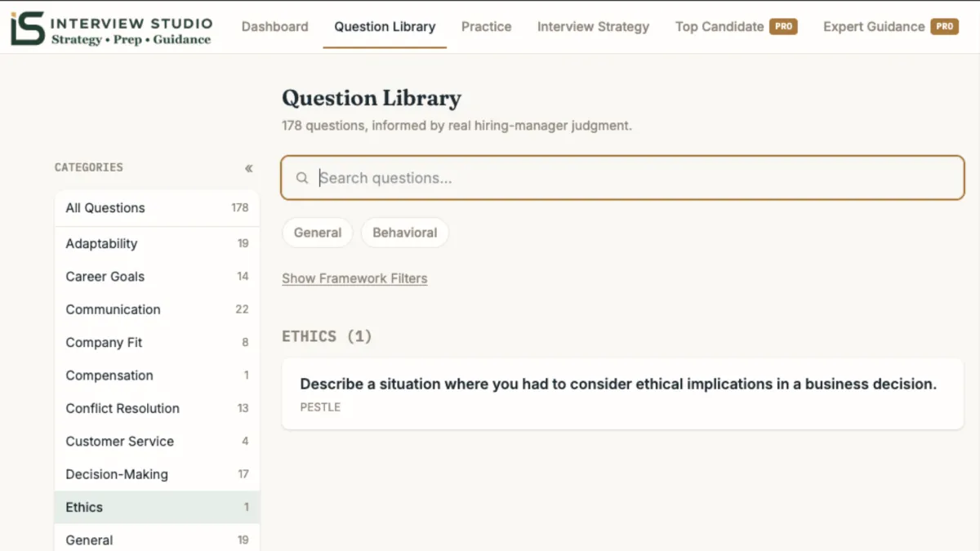Toggle the General filter chip
This screenshot has width=980, height=551.
tap(318, 233)
